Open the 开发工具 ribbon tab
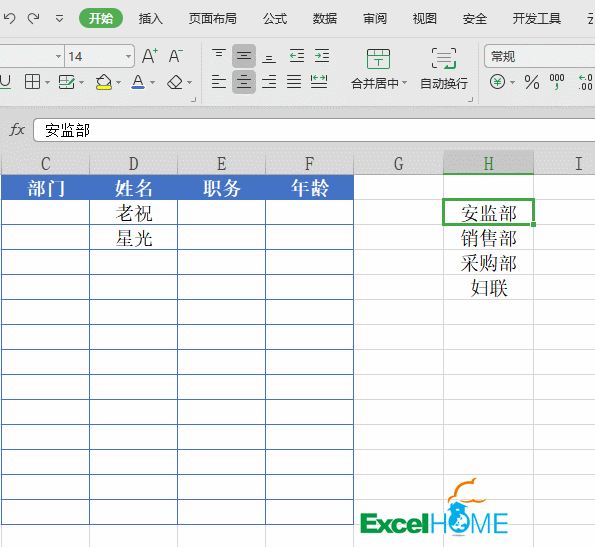This screenshot has width=595, height=547. coord(537,18)
